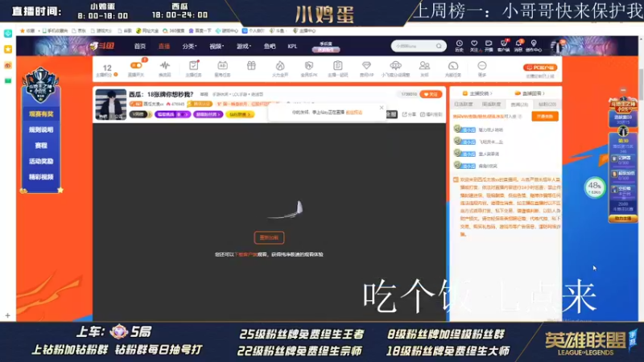
Task: Select 活动奖励 in left event menu
Action: [41, 162]
